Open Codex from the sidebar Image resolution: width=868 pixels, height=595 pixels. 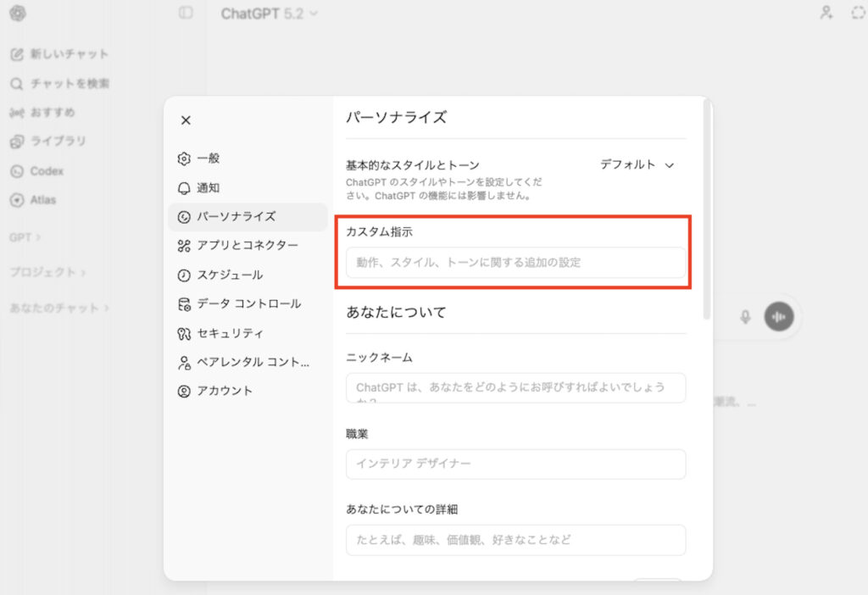coord(46,171)
